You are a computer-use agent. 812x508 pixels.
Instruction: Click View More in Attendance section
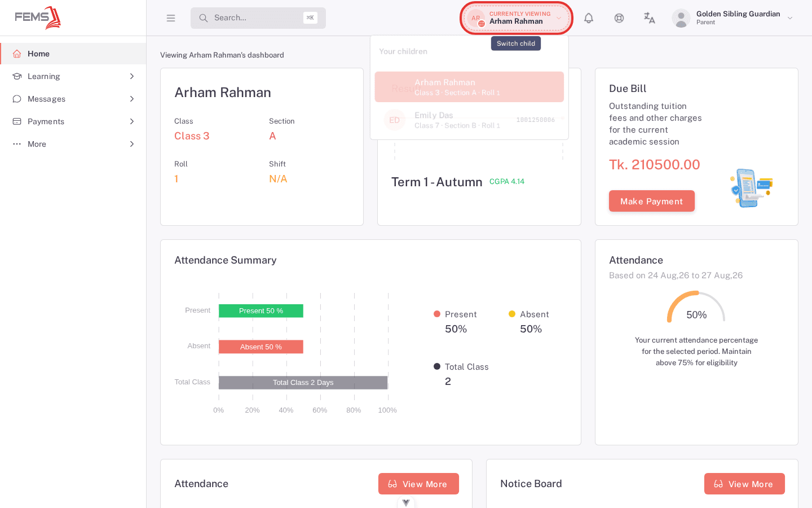[x=418, y=484]
